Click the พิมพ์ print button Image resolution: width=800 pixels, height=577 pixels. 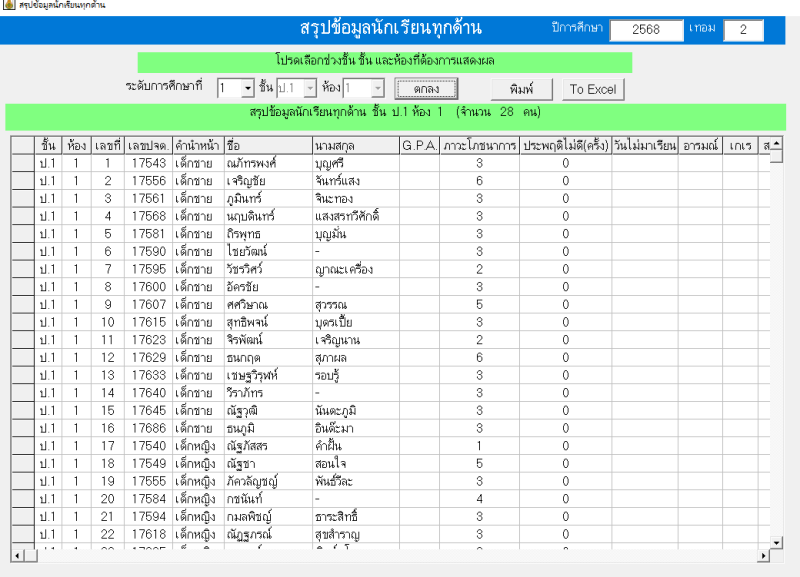[520, 89]
